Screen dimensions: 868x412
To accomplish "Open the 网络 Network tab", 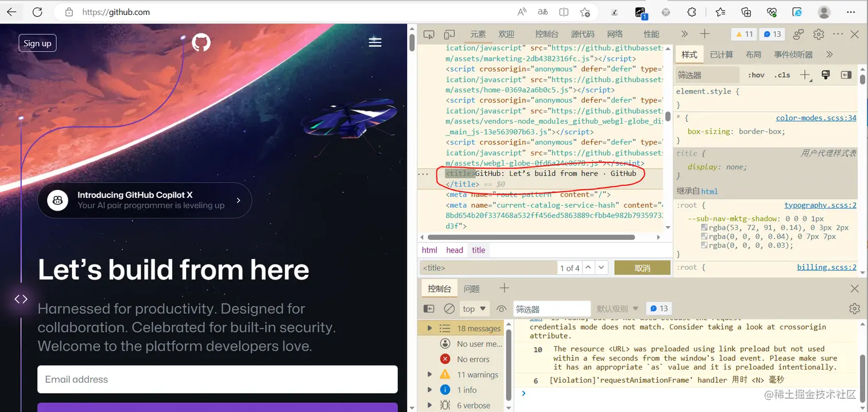I will pyautogui.click(x=615, y=34).
